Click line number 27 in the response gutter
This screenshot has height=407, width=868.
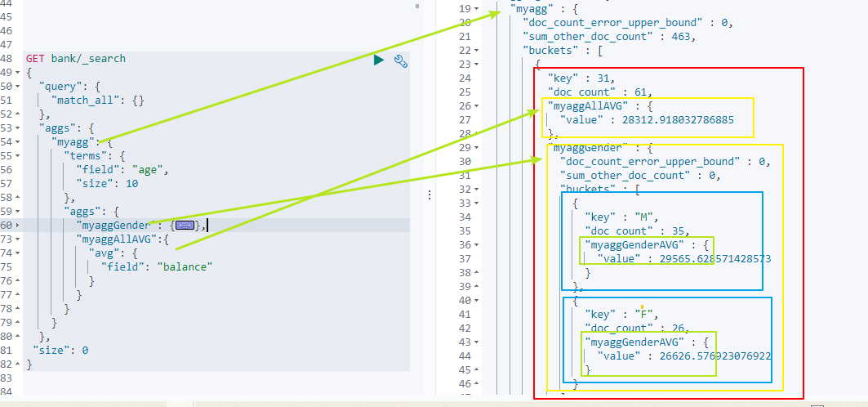coord(465,119)
